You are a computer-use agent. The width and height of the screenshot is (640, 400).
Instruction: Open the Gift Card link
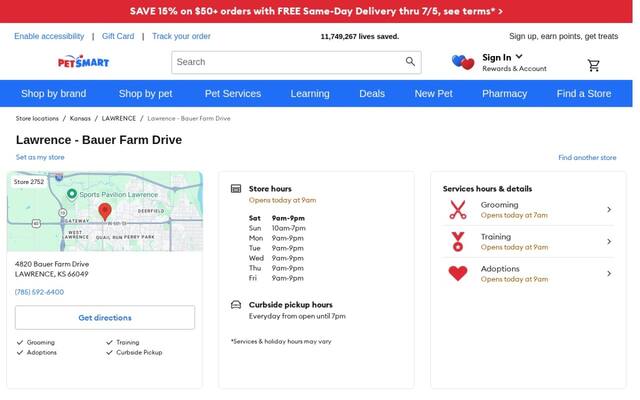[118, 36]
